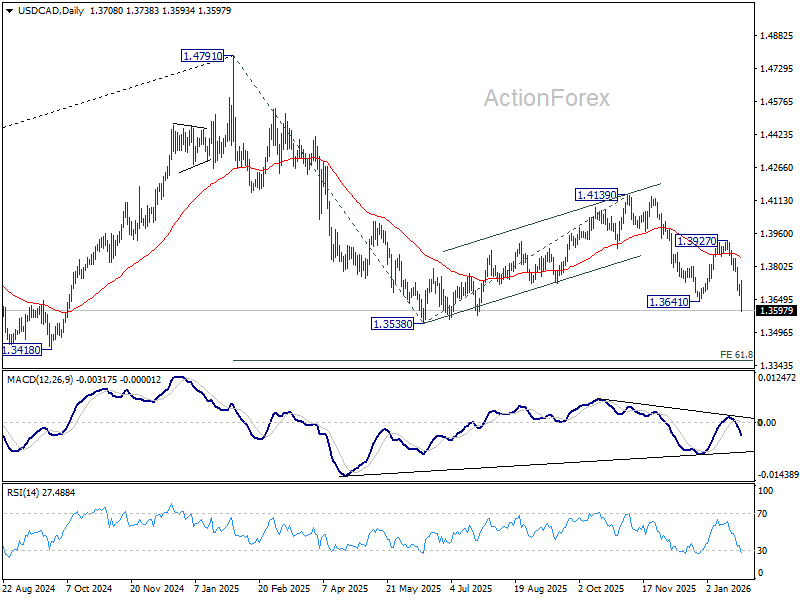Click the current price marker 1.35979

pyautogui.click(x=776, y=311)
